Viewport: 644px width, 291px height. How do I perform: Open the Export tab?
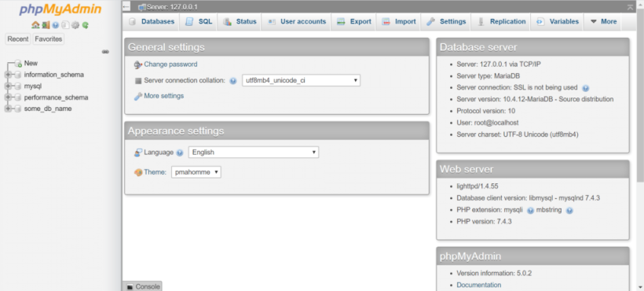click(353, 22)
